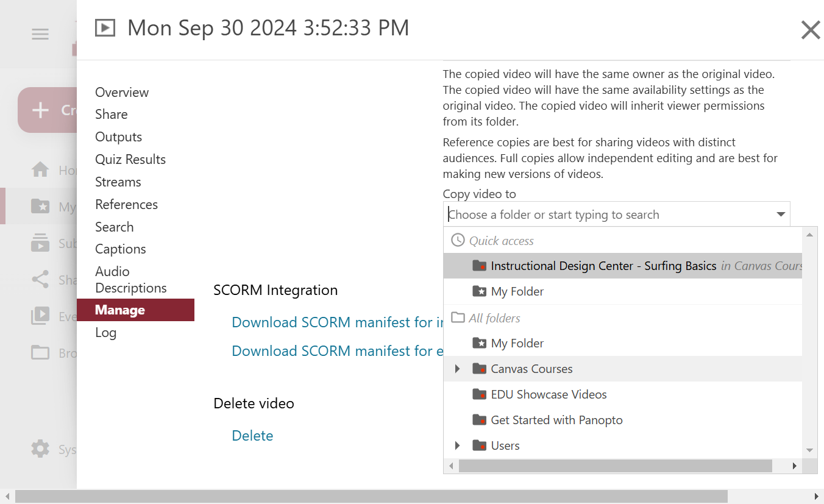Click the All folders outline icon
The width and height of the screenshot is (824, 504).
[458, 318]
